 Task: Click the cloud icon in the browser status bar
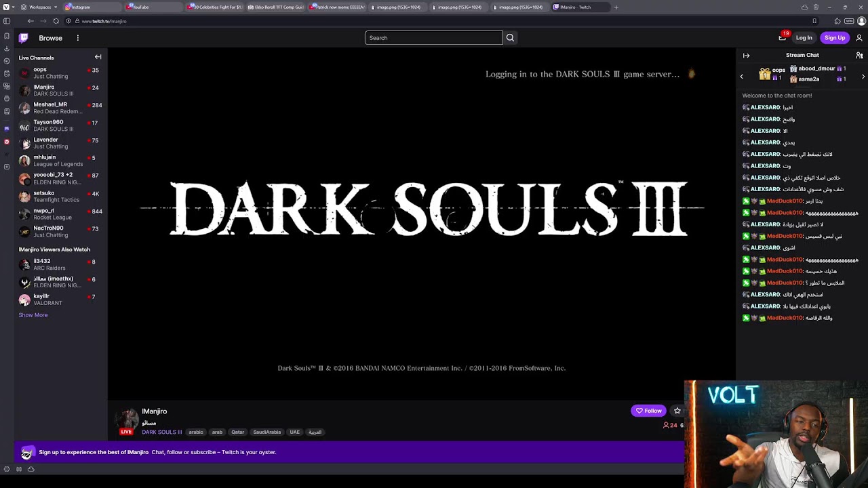31,469
